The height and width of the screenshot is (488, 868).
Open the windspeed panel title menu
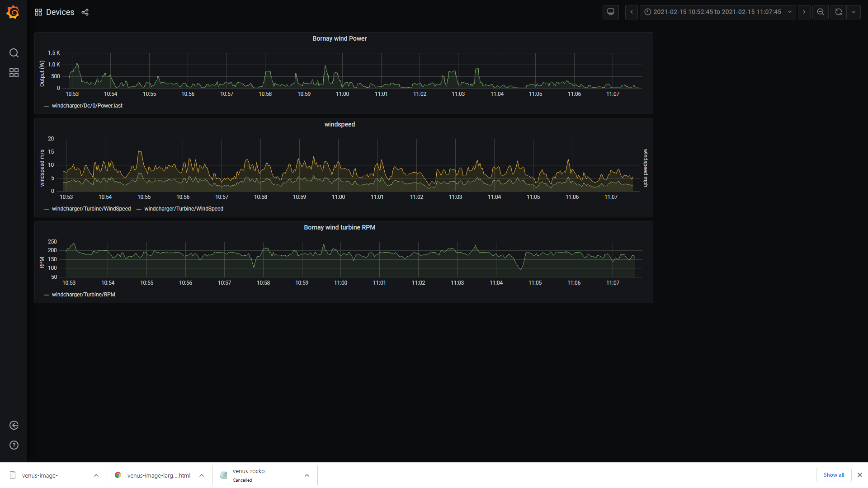click(340, 124)
